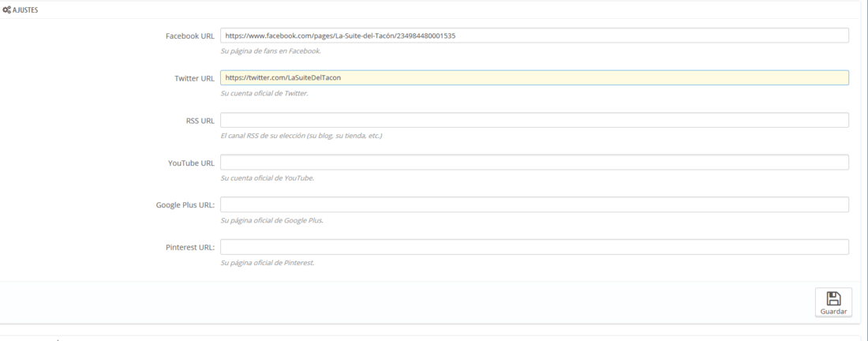Click the 'Google Plus URL:' label
The image size is (868, 341).
pos(185,205)
